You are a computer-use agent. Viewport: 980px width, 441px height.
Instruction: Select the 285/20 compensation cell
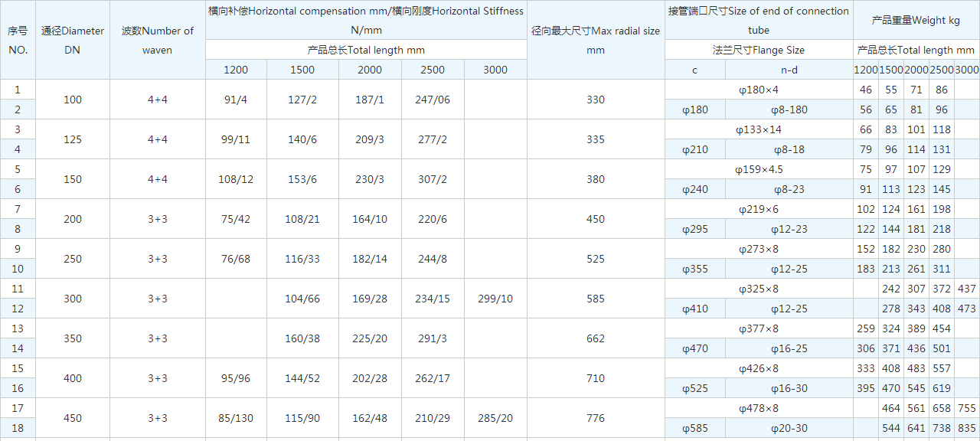pos(495,418)
